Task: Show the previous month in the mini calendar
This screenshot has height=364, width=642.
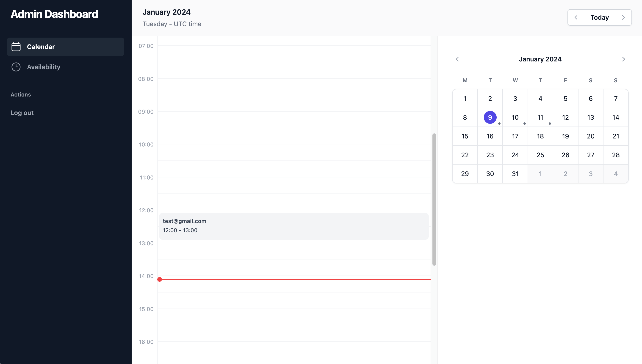Action: (457, 59)
